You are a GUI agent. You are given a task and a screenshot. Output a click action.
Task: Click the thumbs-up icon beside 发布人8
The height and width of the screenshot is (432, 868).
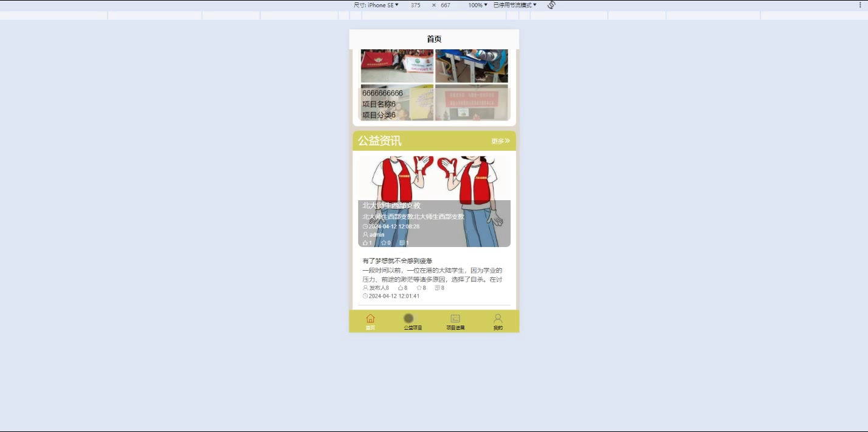click(401, 288)
